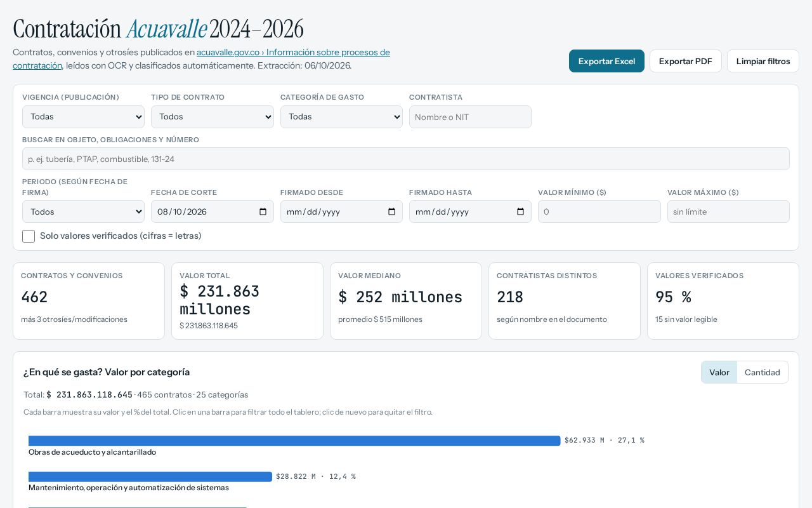This screenshot has width=812, height=508.
Task: Click $62.933 M · 27,1 % bar value
Action: click(x=605, y=441)
